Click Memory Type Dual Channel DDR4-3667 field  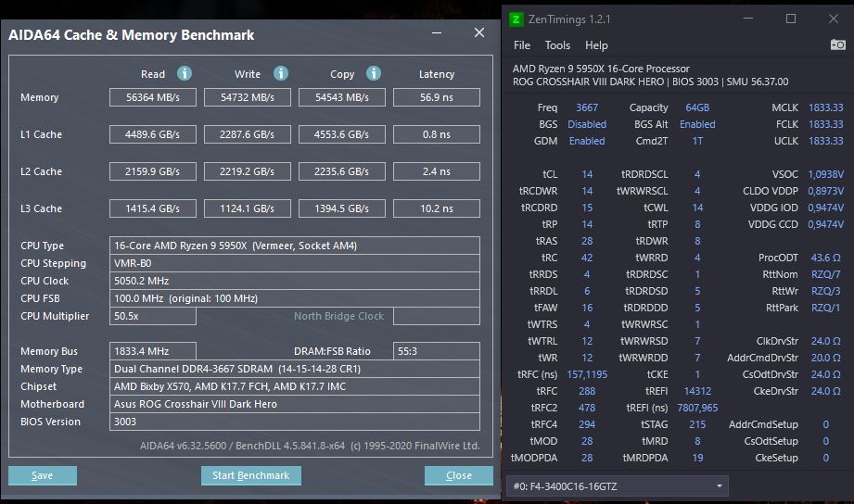pyautogui.click(x=295, y=369)
